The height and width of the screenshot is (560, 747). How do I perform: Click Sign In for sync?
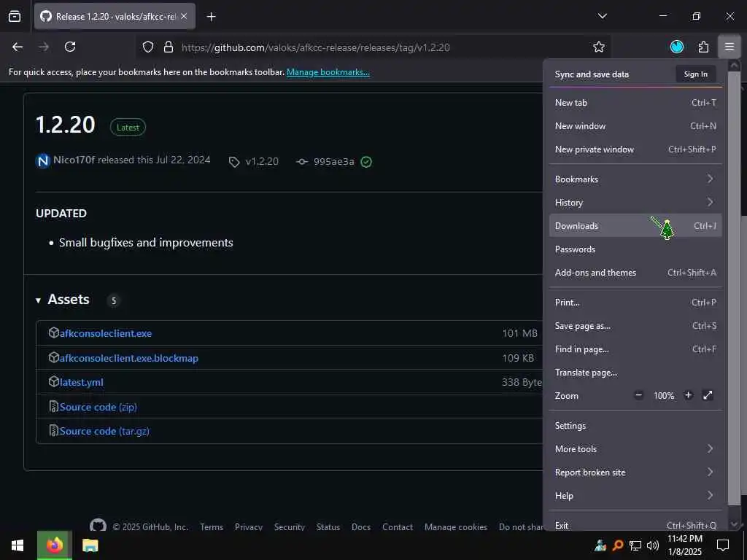[695, 74]
